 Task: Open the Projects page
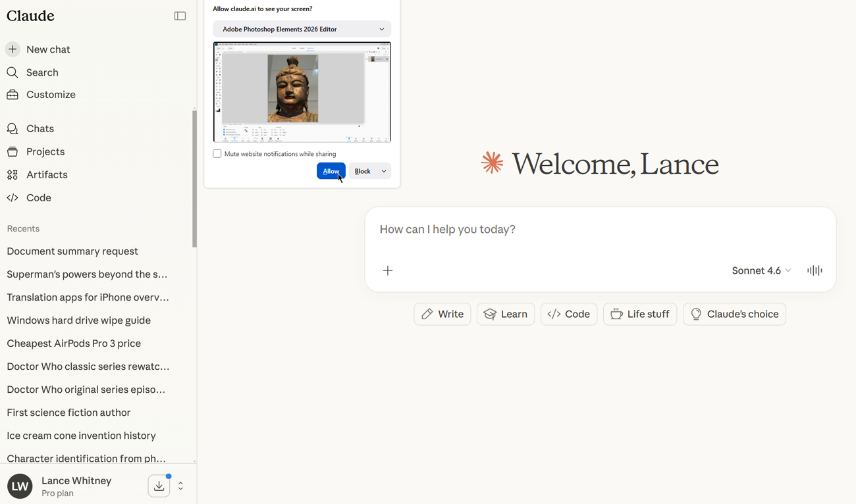tap(45, 152)
